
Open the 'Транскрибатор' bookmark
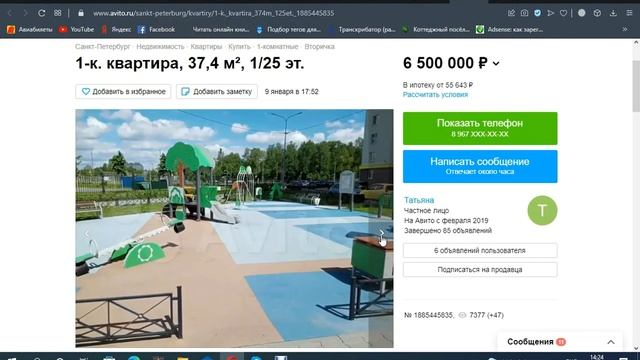pos(362,29)
